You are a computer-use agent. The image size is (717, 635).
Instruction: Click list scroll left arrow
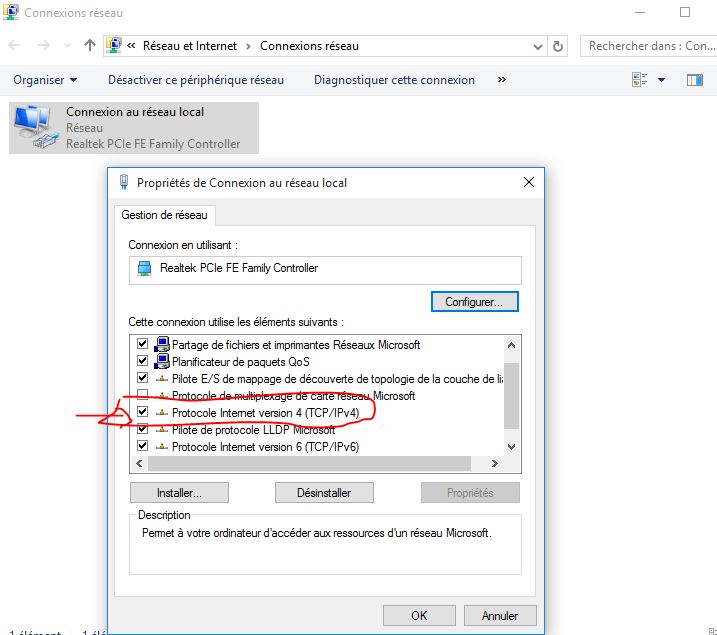[139, 464]
